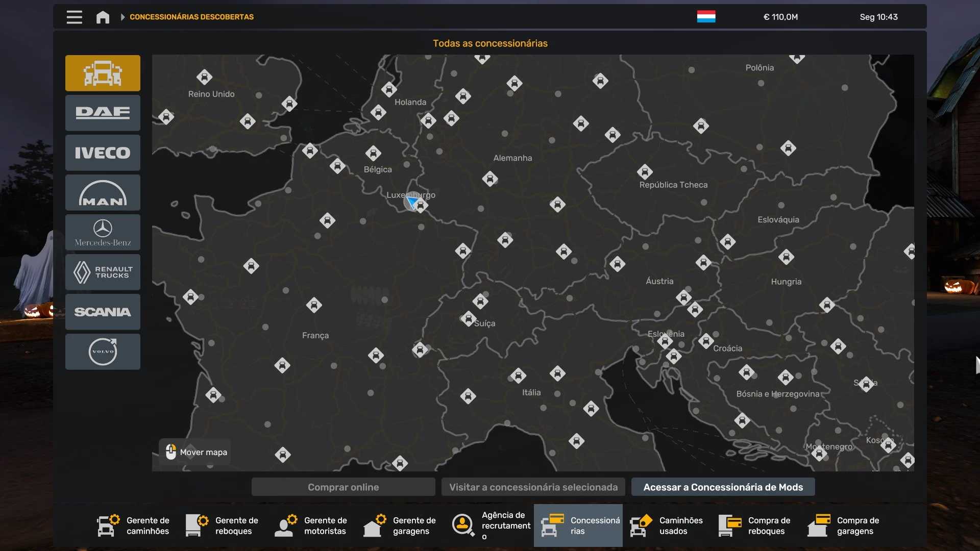Click the Luxembourg flag icon
This screenshot has height=551, width=980.
[x=706, y=17]
